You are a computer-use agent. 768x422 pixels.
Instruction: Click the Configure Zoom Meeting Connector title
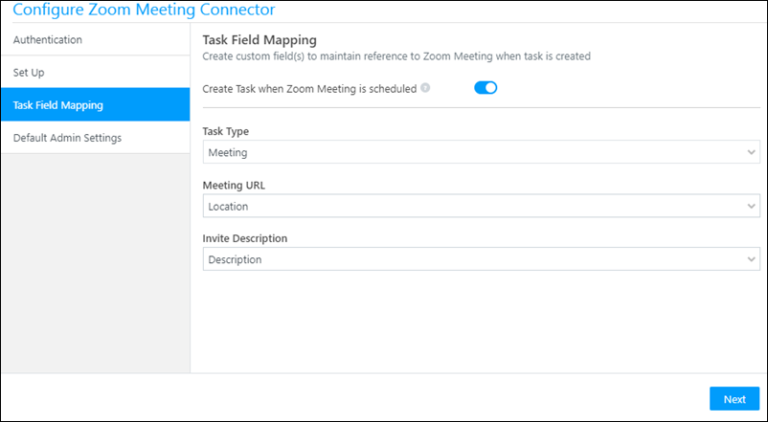(143, 10)
